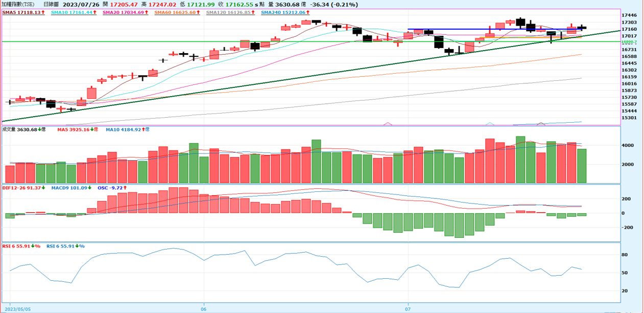The image size is (644, 313).
Task: Click the 4000 volume axis label
Action: point(628,146)
